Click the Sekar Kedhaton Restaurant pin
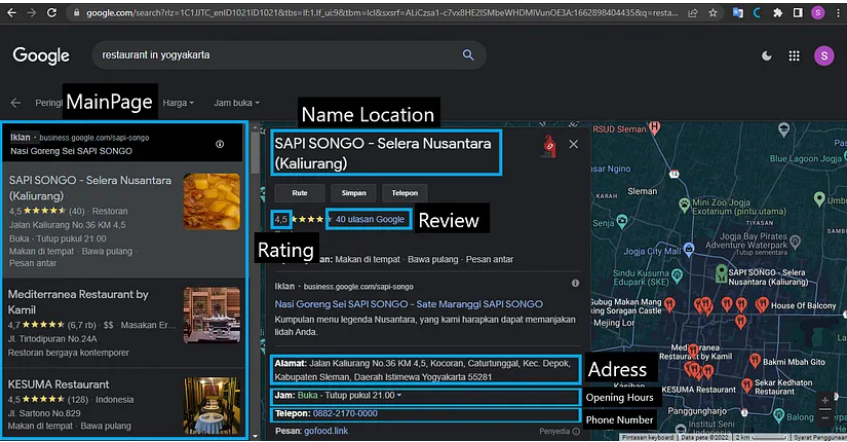The image size is (847, 442). pyautogui.click(x=747, y=385)
